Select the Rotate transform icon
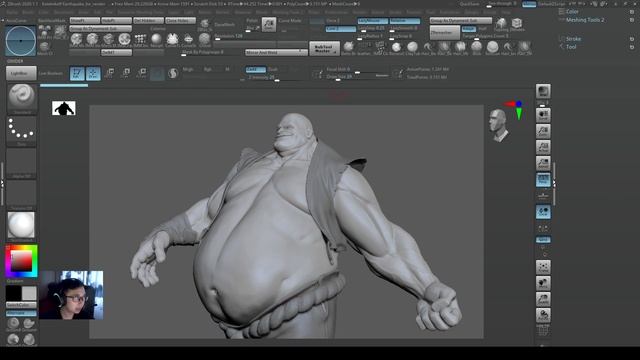Viewport: 640px width, 360px height. point(141,73)
